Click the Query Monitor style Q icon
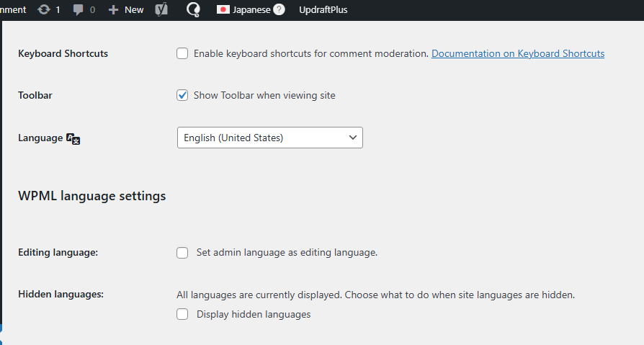Viewport: 644px width, 345px height. point(193,10)
